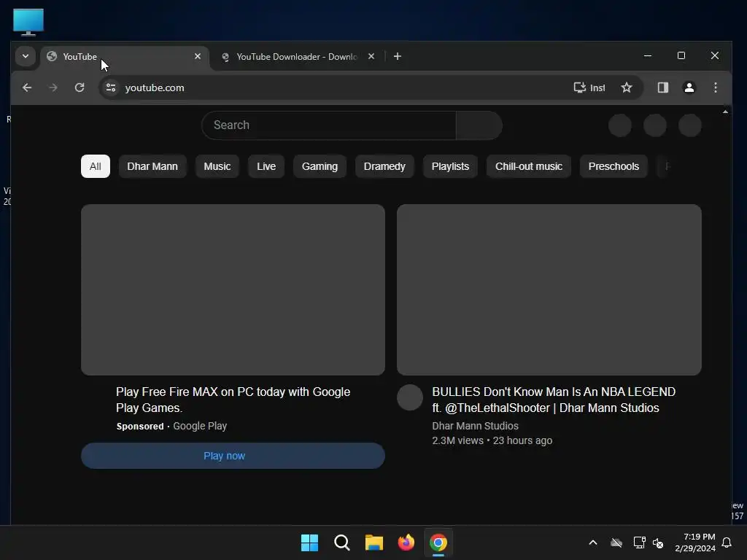Click the search submit button
Viewport: 747px width, 560px height.
click(x=479, y=125)
